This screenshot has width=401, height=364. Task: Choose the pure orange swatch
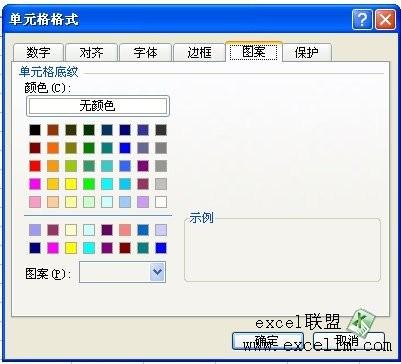pos(53,148)
